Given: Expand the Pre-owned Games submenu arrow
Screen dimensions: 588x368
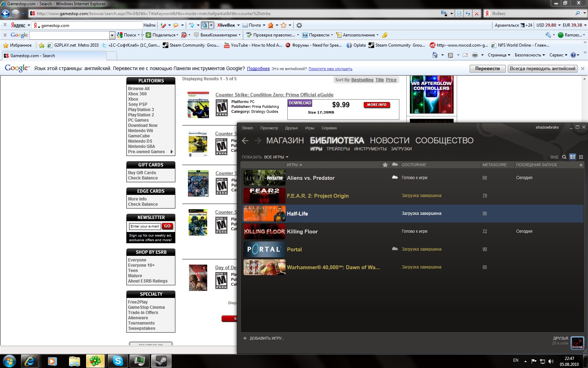Looking at the screenshot, I should pos(171,152).
